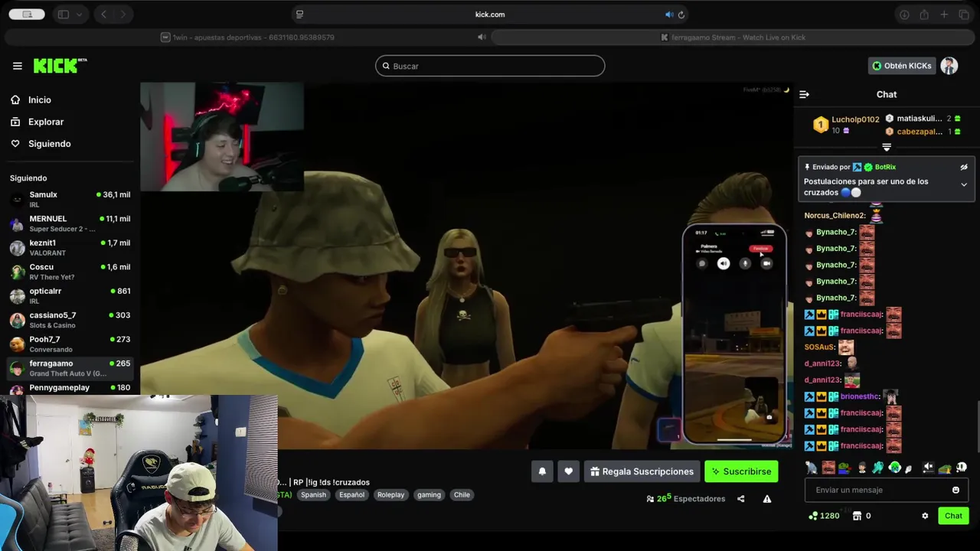Click username Norcus_Chileno2 in chat
This screenshot has width=980, height=551.
835,216
